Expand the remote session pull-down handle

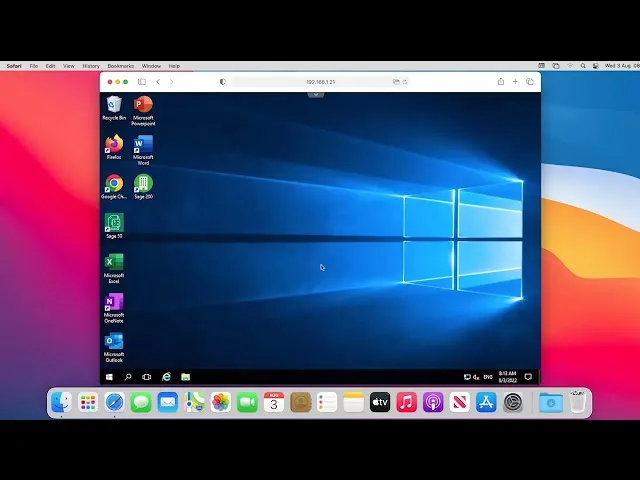coord(316,94)
